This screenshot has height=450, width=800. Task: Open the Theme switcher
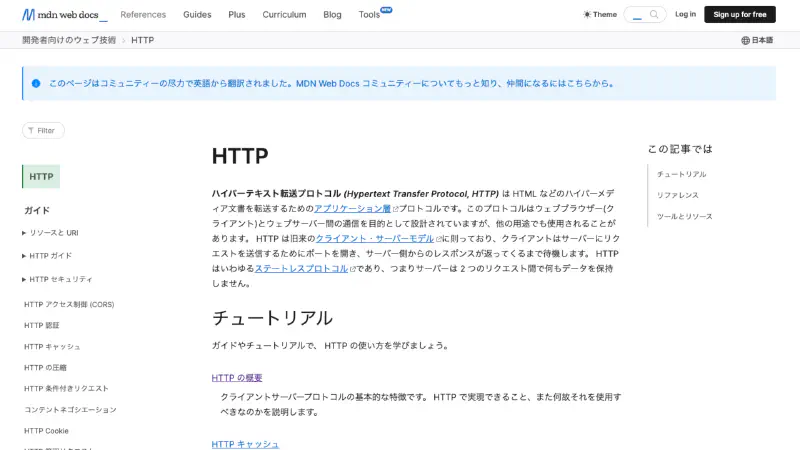click(x=600, y=15)
